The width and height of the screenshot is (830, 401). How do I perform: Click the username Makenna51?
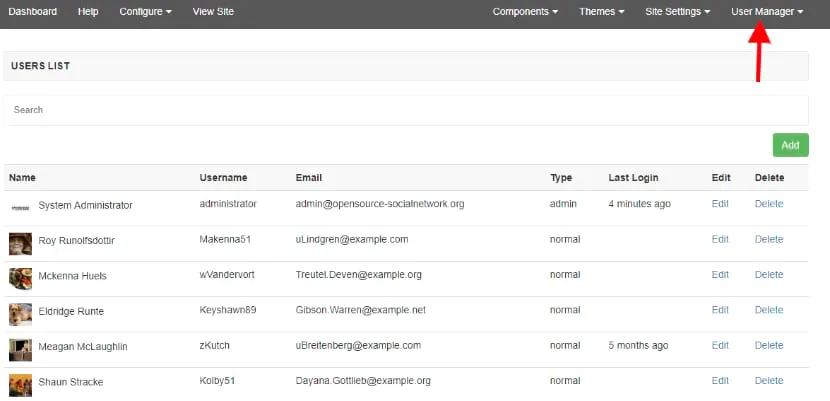[225, 239]
